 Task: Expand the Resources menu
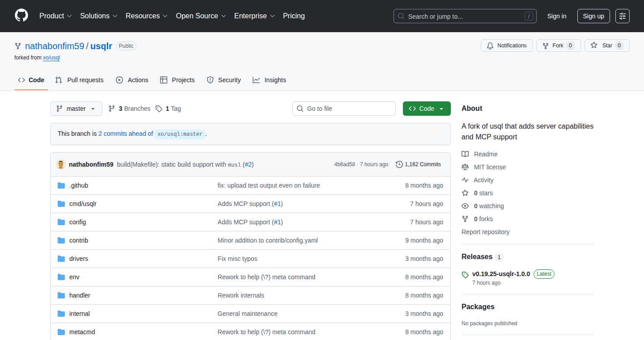tap(147, 16)
